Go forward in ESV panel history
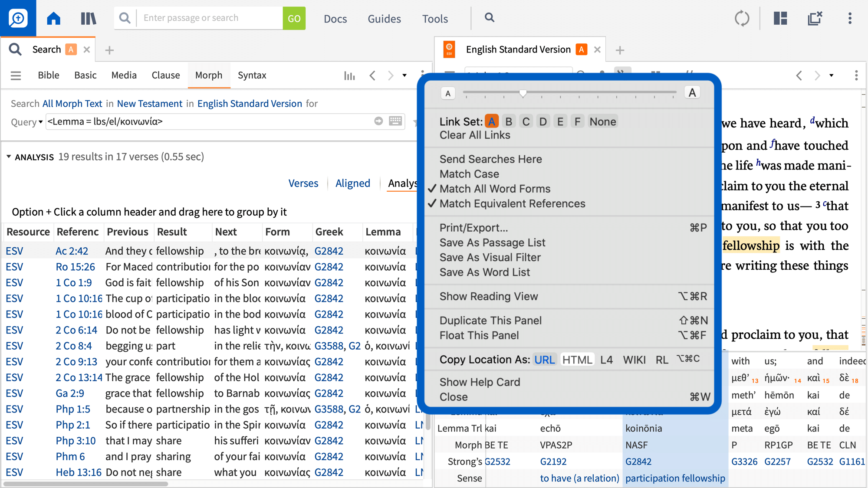Screen dimensions: 868x488 pos(817,75)
